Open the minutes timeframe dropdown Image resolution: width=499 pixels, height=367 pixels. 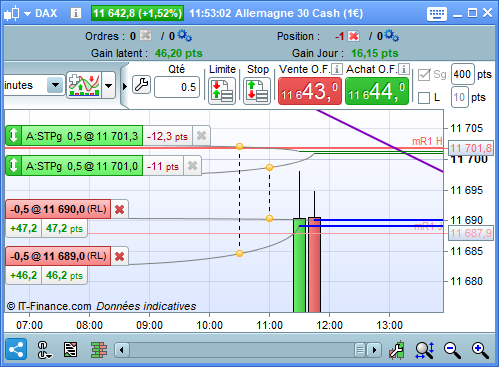pos(55,85)
